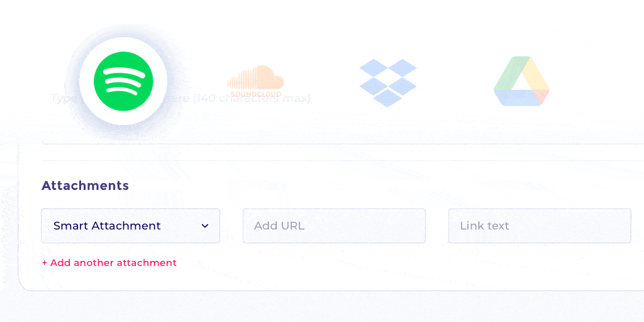Select the Google Drive triangle icon
Screen dimensions: 644x322
(521, 81)
